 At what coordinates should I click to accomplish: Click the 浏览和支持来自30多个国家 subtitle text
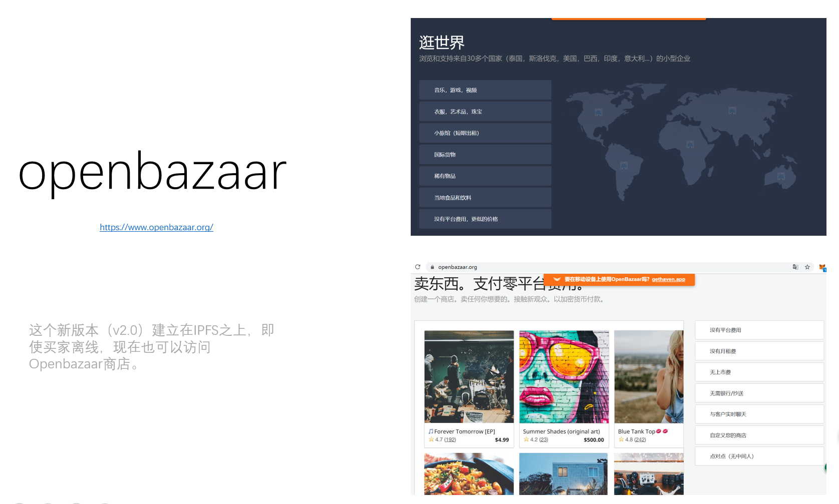click(x=554, y=59)
